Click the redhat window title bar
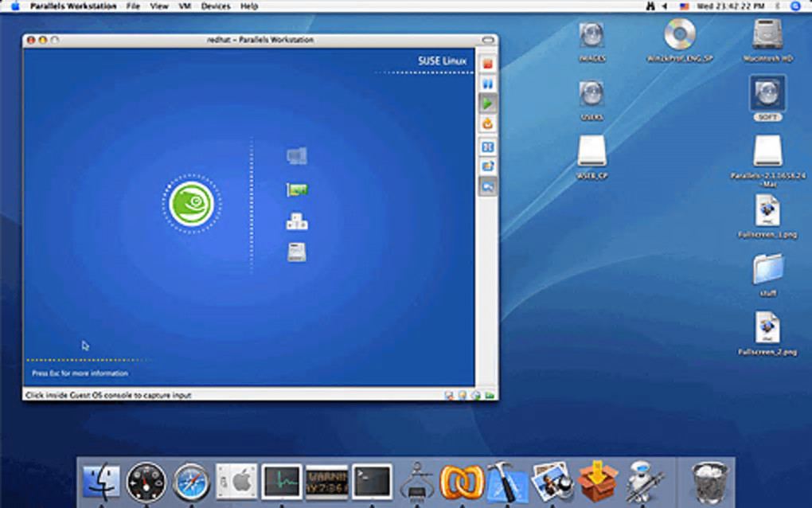Image resolution: width=812 pixels, height=508 pixels. coord(260,40)
